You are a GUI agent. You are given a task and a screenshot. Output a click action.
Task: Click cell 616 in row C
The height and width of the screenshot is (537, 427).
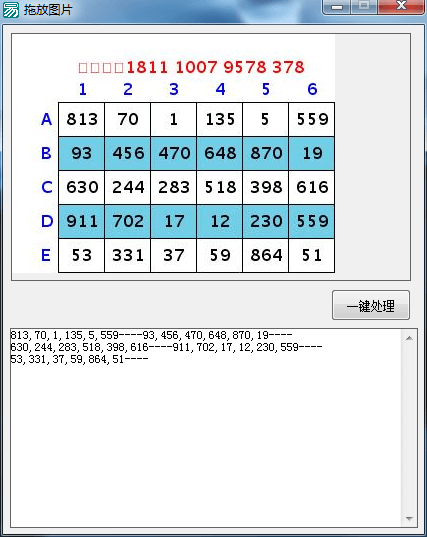tap(312, 187)
